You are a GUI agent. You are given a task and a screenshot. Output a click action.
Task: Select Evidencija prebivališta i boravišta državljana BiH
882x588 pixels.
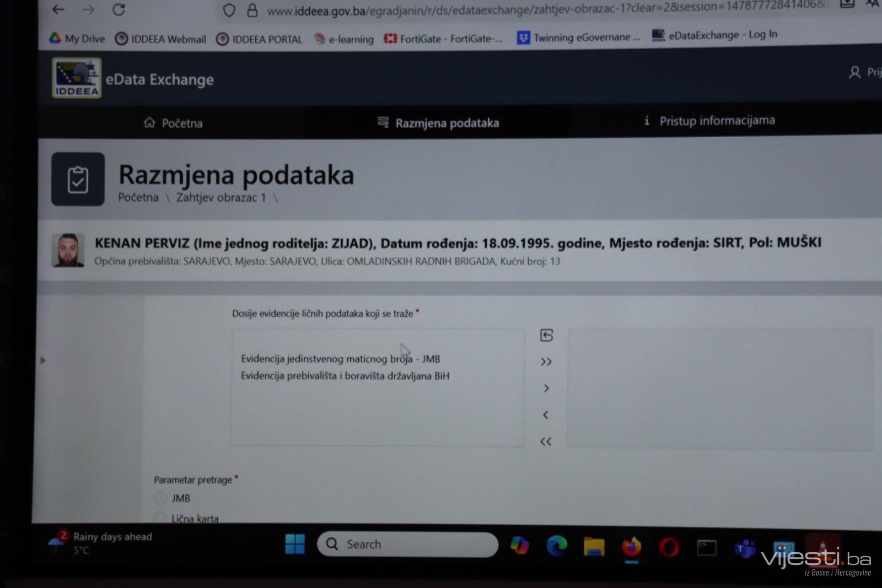point(345,376)
